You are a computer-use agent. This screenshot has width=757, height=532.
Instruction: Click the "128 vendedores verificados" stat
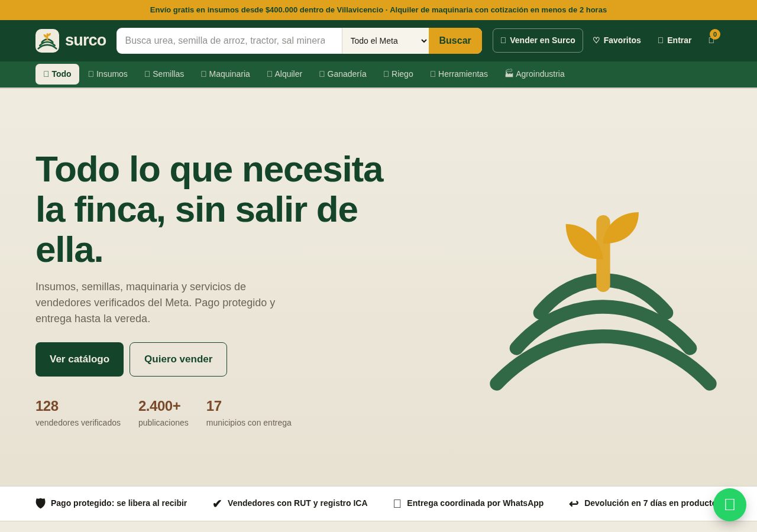click(78, 413)
